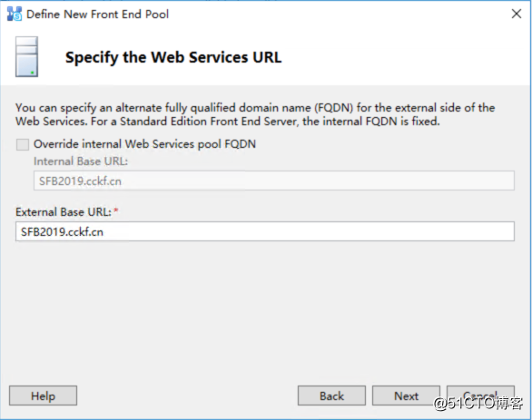
Task: Click the red required asterisk marker
Action: tap(116, 210)
